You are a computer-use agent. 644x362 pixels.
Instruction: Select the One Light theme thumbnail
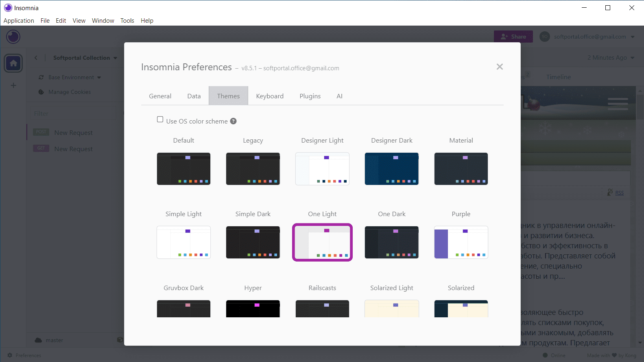coord(322,243)
